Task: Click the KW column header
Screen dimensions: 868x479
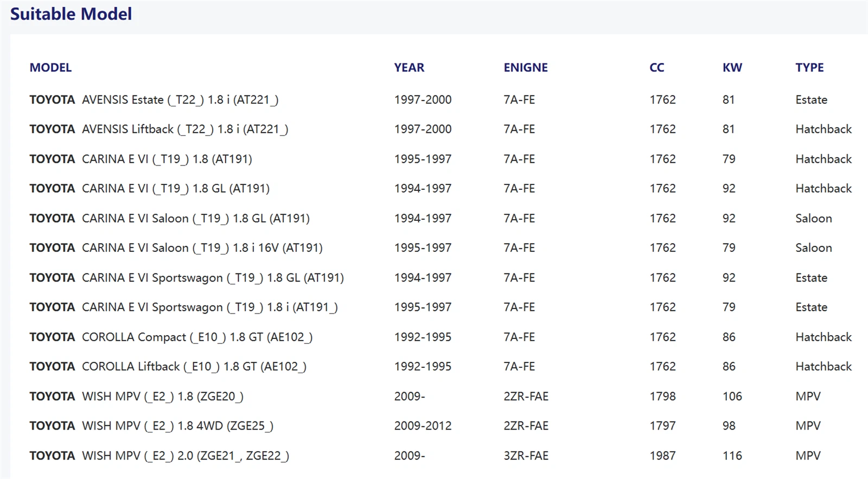Action: (732, 68)
